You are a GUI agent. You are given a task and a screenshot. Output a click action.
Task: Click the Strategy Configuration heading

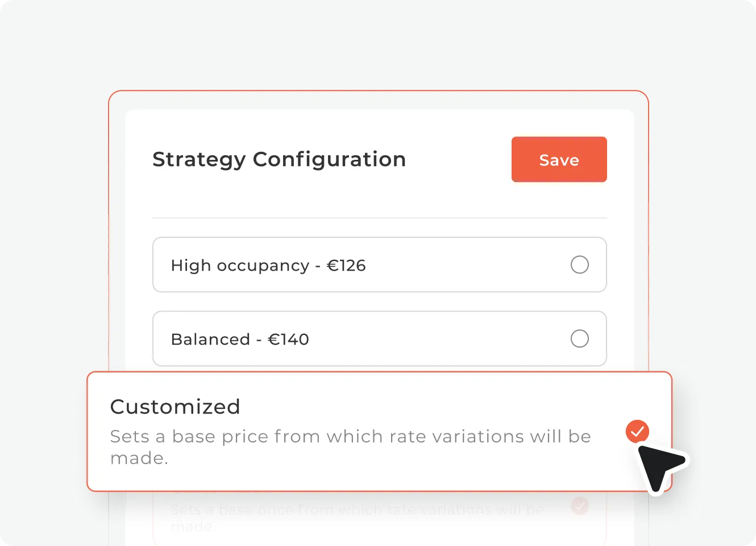279,160
